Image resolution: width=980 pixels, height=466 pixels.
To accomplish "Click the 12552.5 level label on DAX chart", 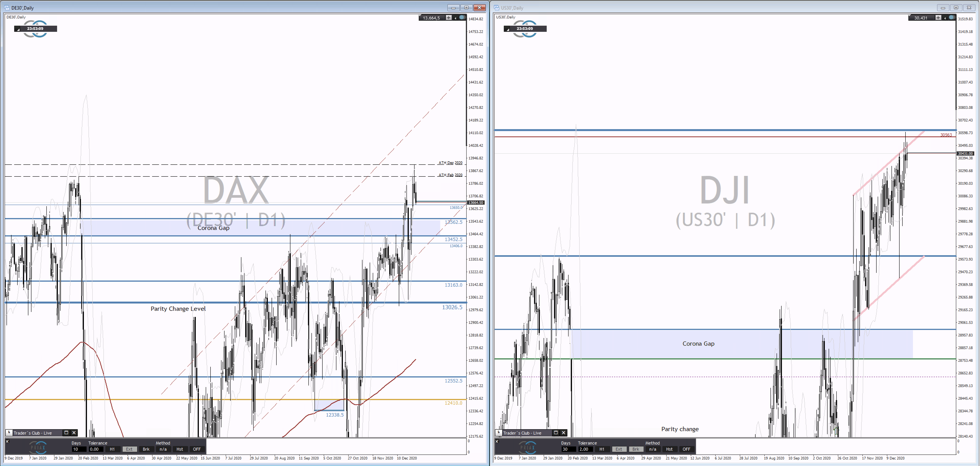I will (x=453, y=380).
